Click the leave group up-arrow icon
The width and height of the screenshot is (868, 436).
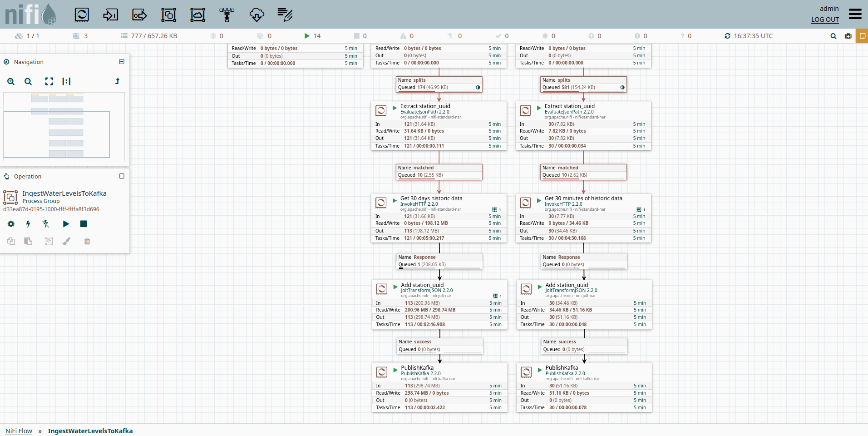tap(117, 81)
